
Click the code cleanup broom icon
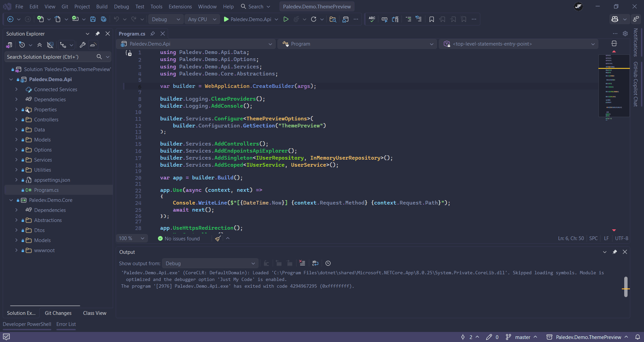(x=218, y=238)
